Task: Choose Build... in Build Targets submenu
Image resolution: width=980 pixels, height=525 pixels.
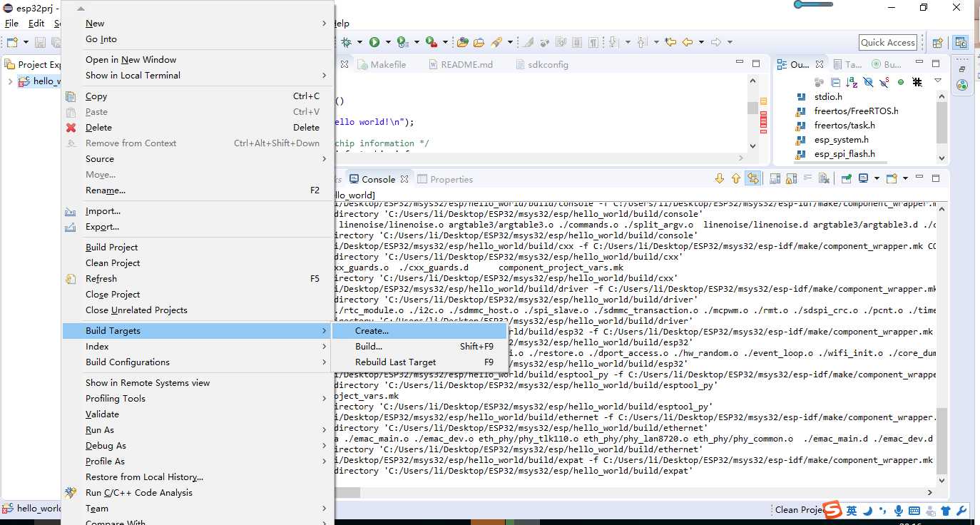Action: tap(419, 347)
